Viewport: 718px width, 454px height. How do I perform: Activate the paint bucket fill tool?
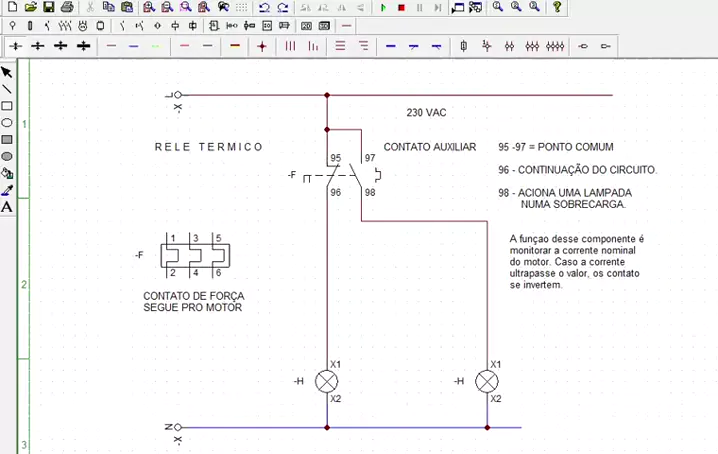(7, 173)
